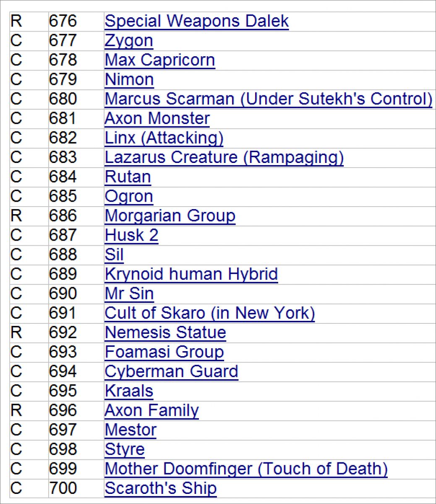This screenshot has height=504, width=436.
Task: Open the Cyberman Guard link
Action: (x=171, y=372)
